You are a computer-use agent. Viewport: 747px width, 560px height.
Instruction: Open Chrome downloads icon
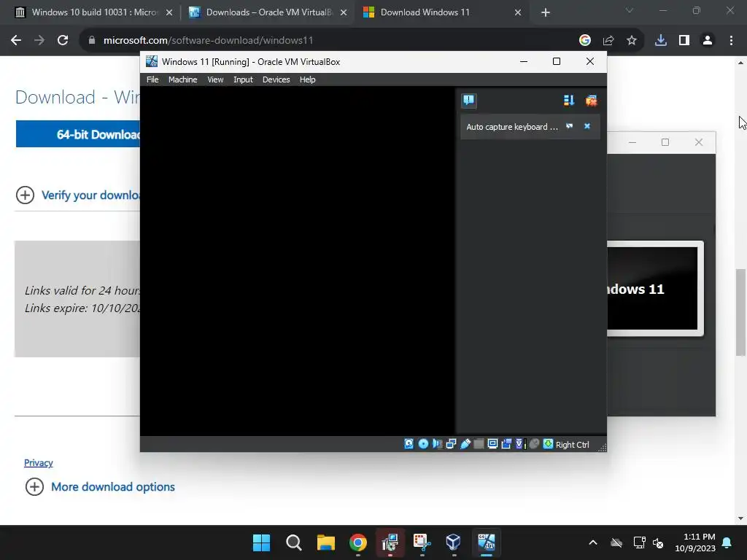click(661, 41)
